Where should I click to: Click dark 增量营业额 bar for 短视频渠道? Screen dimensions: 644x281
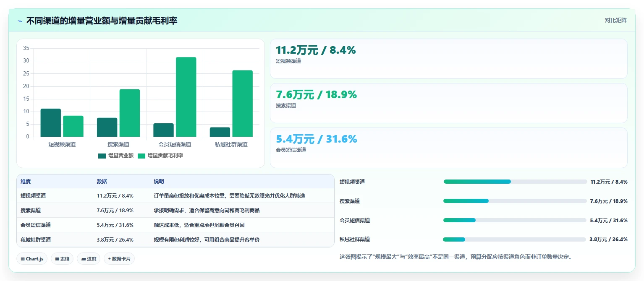[x=51, y=122]
